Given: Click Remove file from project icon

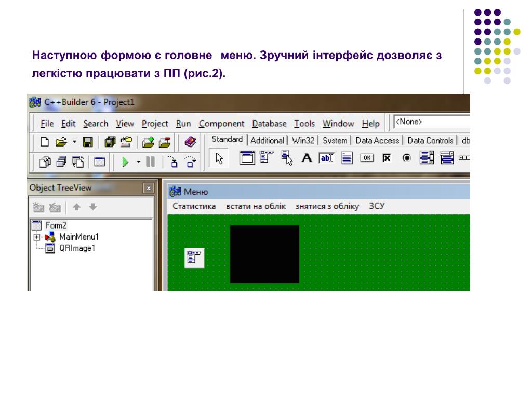Looking at the screenshot, I should coord(165,142).
